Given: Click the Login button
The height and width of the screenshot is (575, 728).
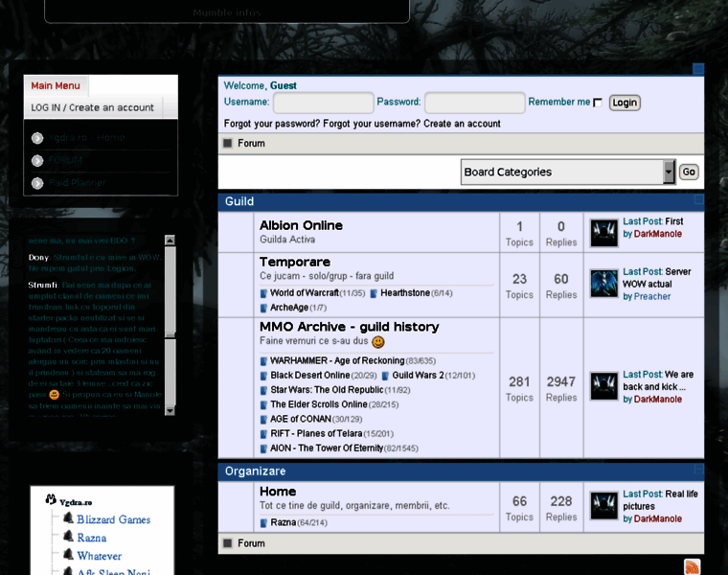Looking at the screenshot, I should pos(625,103).
